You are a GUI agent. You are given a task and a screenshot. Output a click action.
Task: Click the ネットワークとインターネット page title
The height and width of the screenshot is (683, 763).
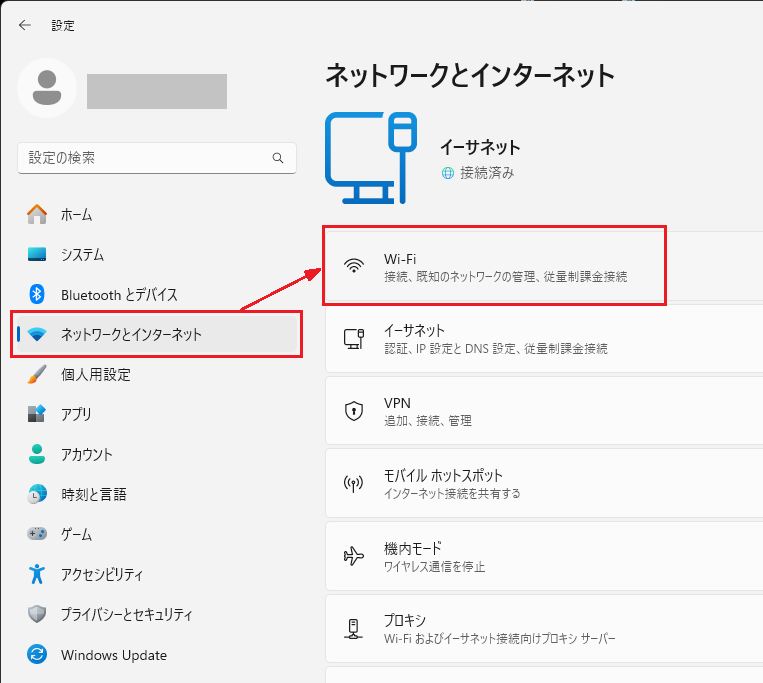click(x=470, y=76)
